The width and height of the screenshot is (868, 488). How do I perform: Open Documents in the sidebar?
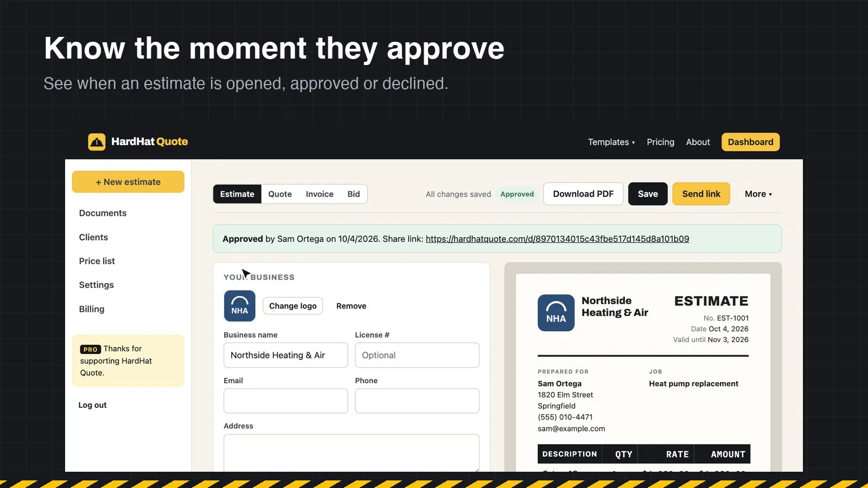[103, 213]
